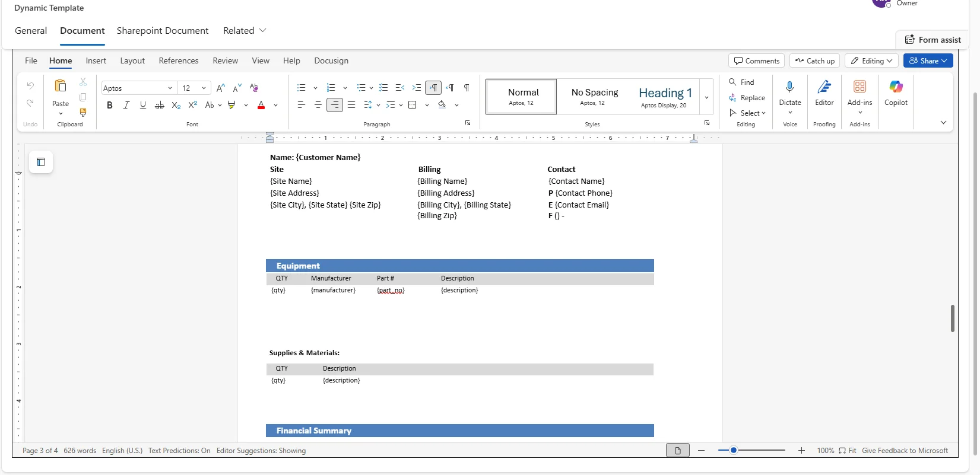The image size is (980, 475).
Task: Click the zoom slider handle
Action: click(x=734, y=451)
